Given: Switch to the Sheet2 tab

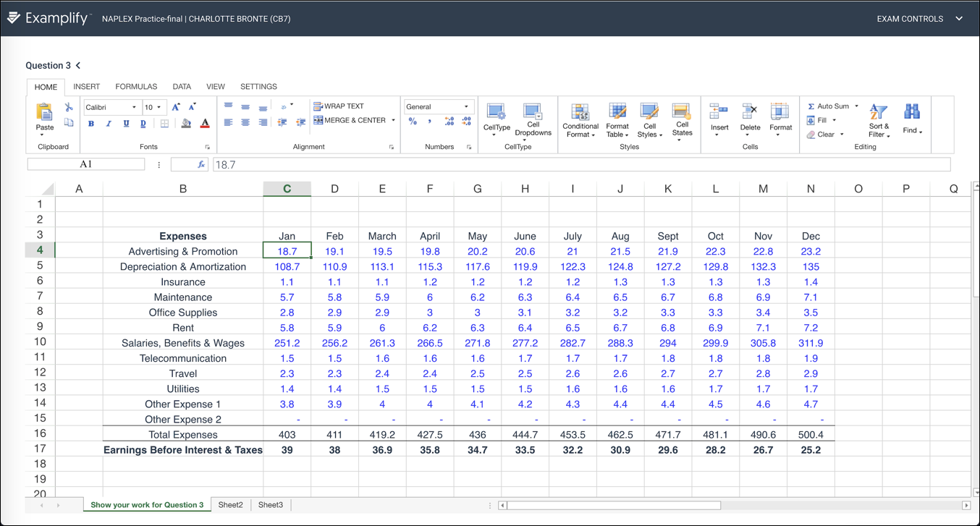Looking at the screenshot, I should (x=231, y=505).
